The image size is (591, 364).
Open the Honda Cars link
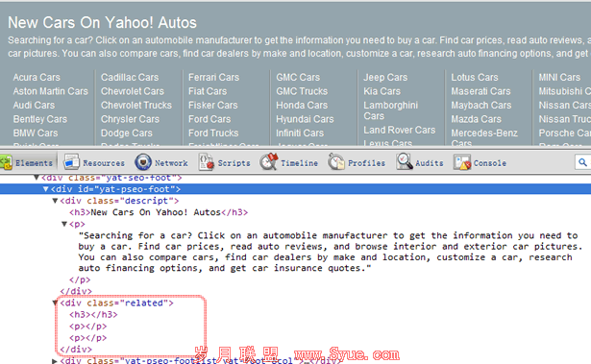pyautogui.click(x=302, y=105)
